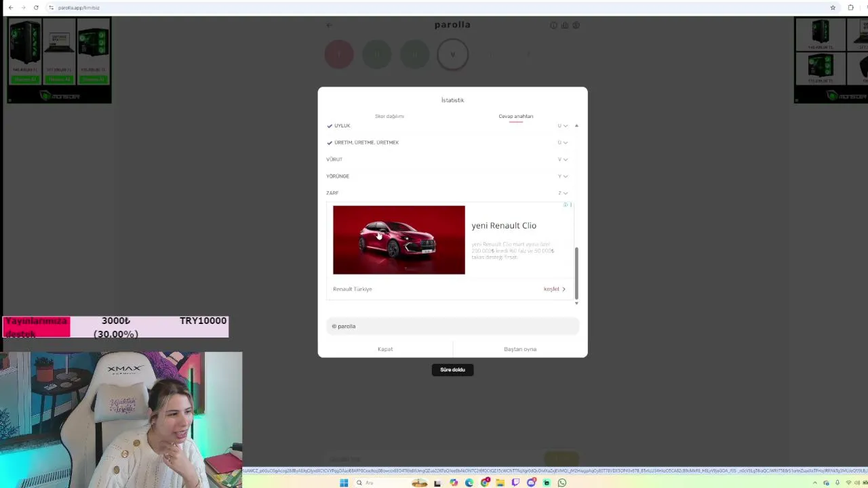Open WhatsApp from the taskbar
Image resolution: width=868 pixels, height=488 pixels.
point(562,483)
